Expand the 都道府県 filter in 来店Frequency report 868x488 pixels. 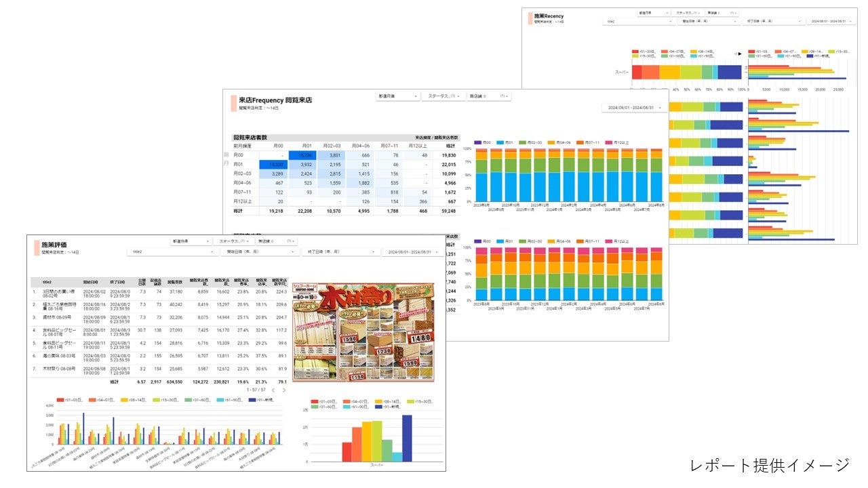pos(398,96)
